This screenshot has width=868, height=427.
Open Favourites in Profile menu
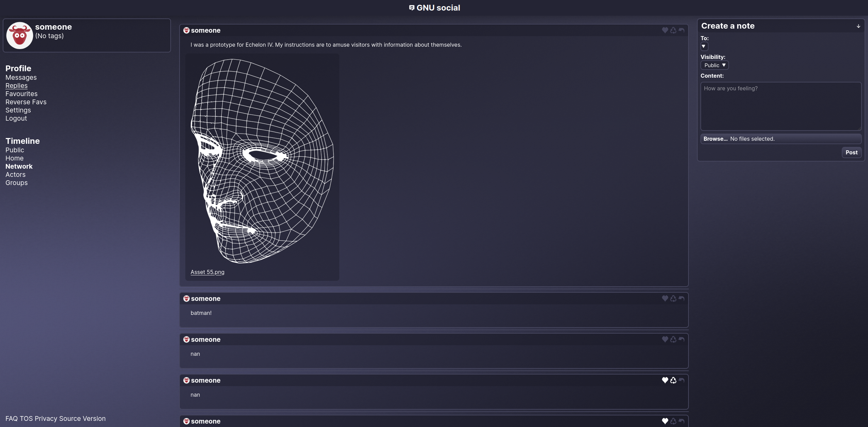point(21,94)
